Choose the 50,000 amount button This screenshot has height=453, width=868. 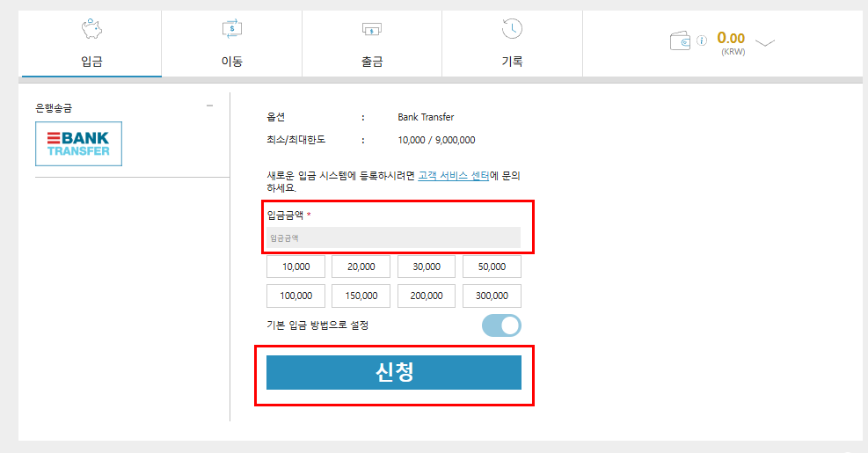(x=492, y=267)
